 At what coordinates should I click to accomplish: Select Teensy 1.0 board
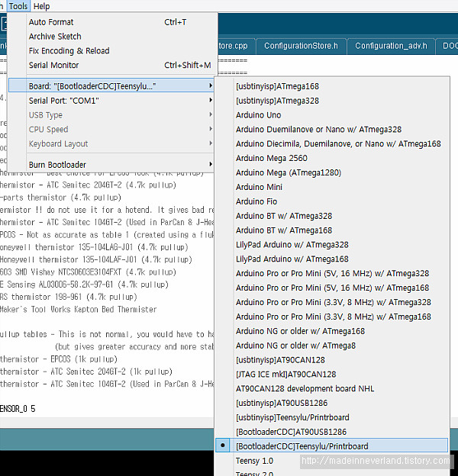[331, 461]
